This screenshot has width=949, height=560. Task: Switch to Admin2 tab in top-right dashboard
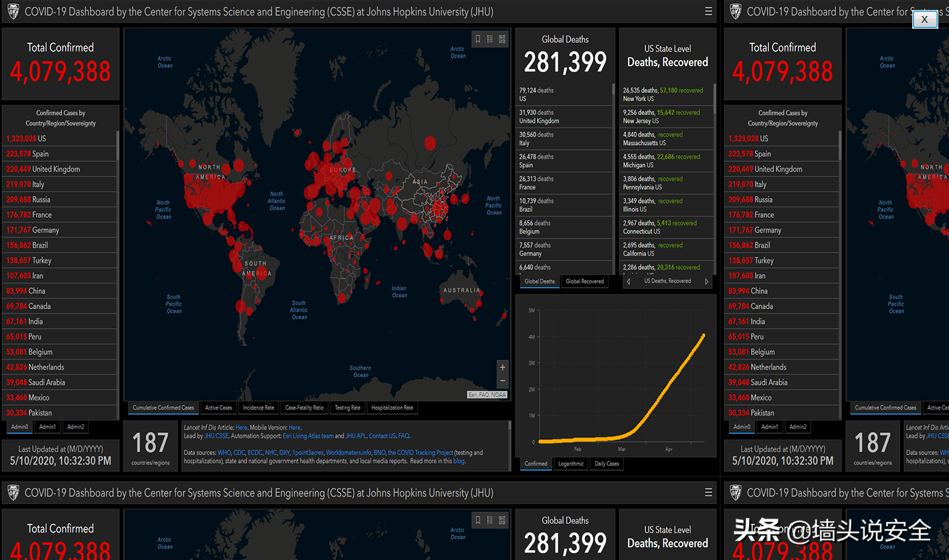(798, 427)
